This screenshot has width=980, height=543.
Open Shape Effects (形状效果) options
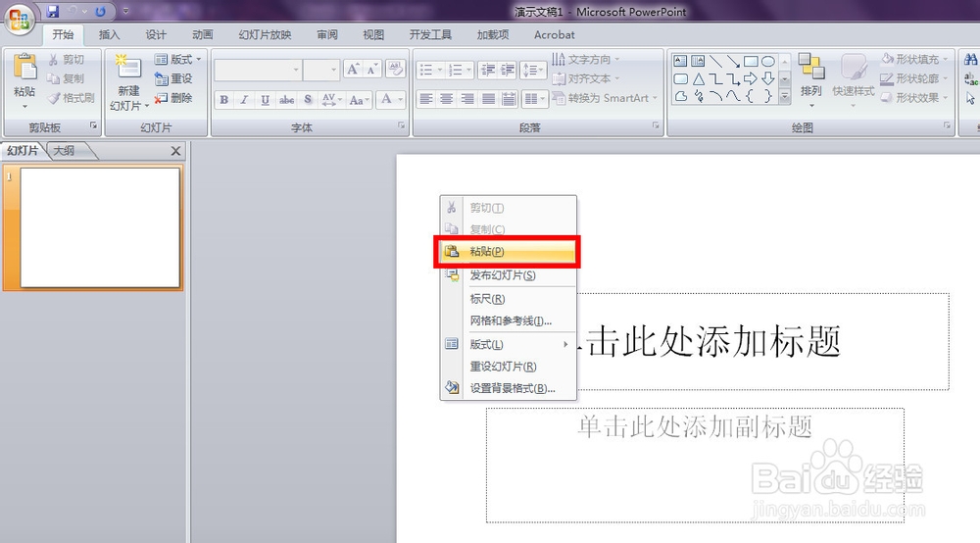pyautogui.click(x=915, y=98)
